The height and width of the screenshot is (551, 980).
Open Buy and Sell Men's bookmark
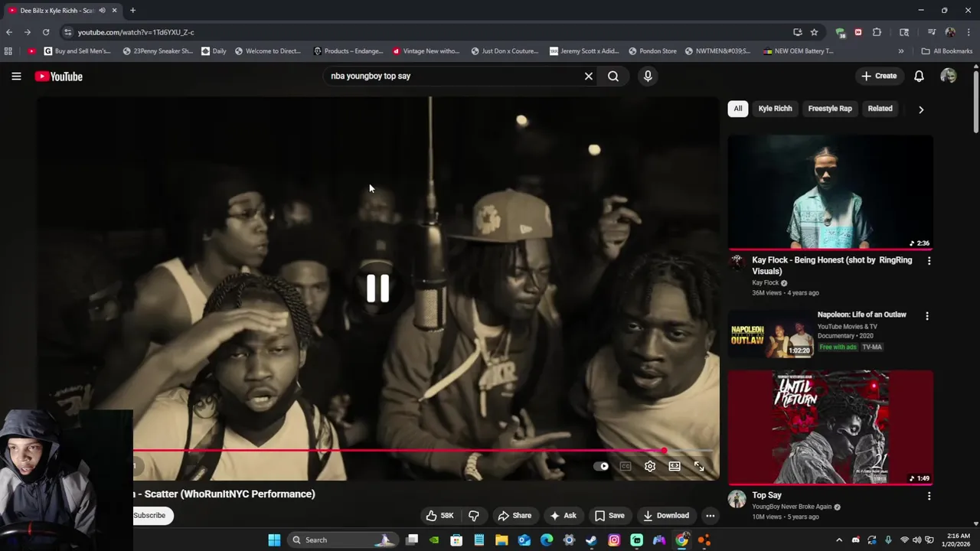coord(77,51)
